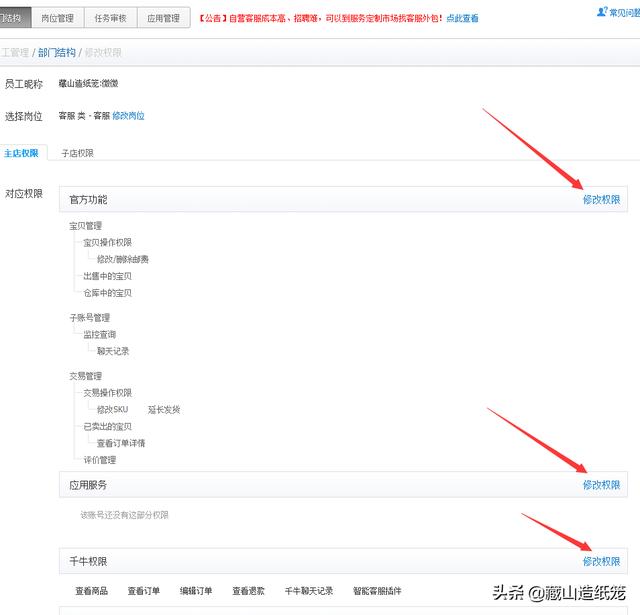Select the 监控查询 tree node
Viewport: 640px width, 615px height.
(x=100, y=335)
